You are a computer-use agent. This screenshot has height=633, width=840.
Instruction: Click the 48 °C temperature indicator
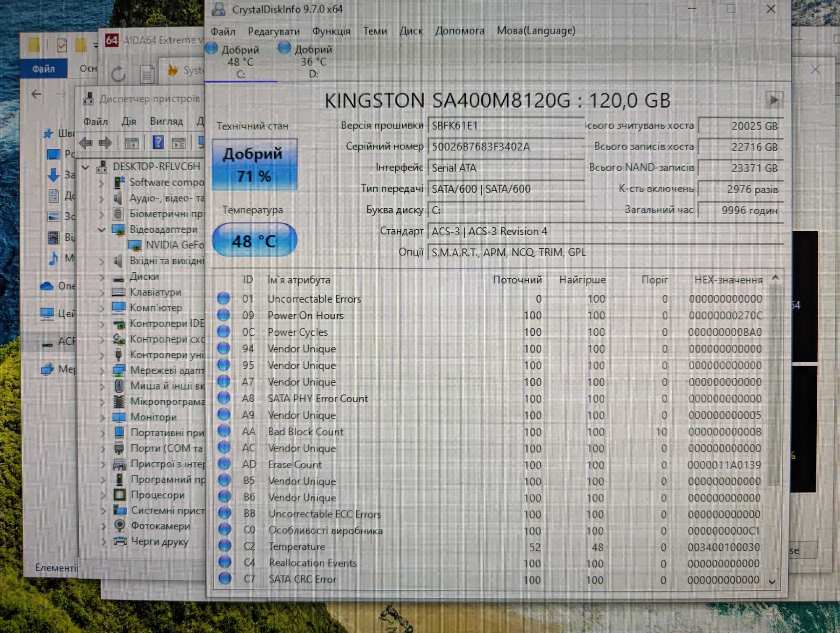coord(255,240)
